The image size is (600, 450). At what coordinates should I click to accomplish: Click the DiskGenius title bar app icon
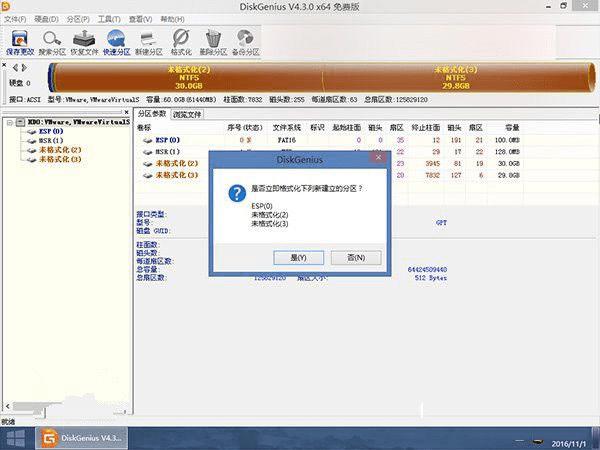pos(6,6)
